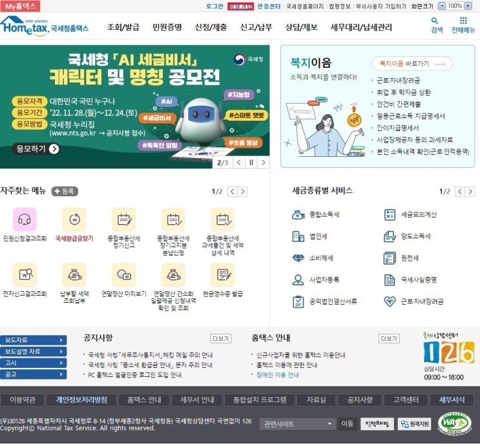The image size is (480, 448).
Task: Open the 인증센터 link
Action: [269, 6]
